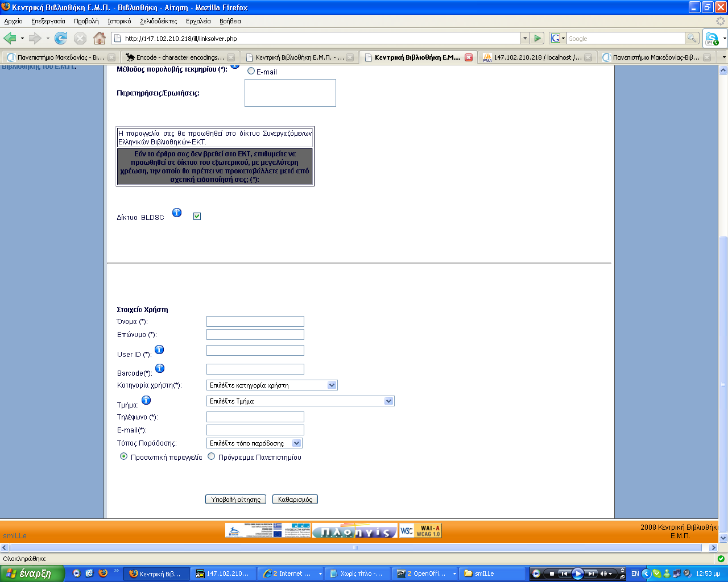Viewport: 728px width, 582px height.
Task: Open the Σελιδοδείκτες menu
Action: pyautogui.click(x=158, y=21)
